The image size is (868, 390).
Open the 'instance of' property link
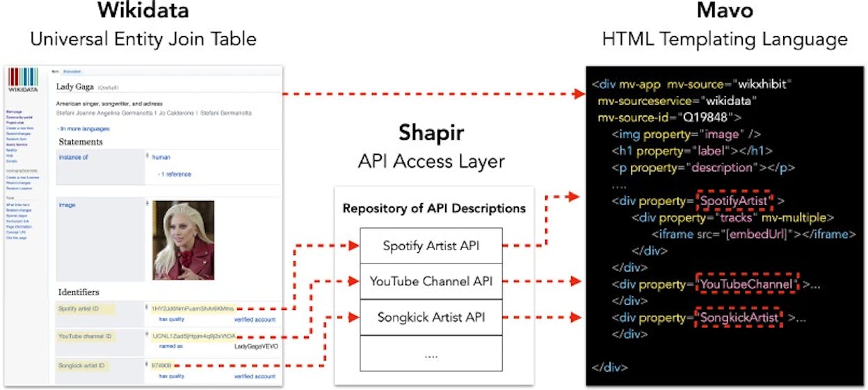74,157
